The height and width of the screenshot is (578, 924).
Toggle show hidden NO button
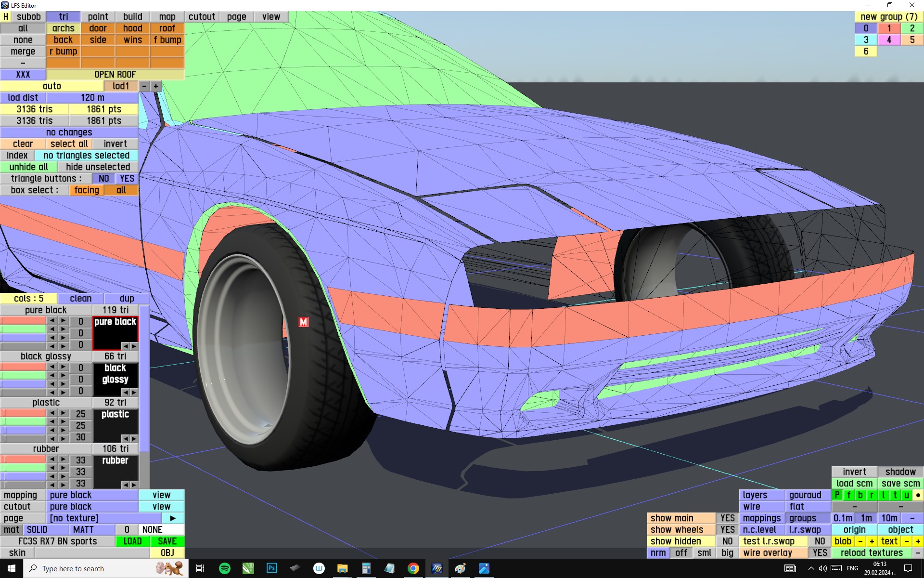pos(727,541)
